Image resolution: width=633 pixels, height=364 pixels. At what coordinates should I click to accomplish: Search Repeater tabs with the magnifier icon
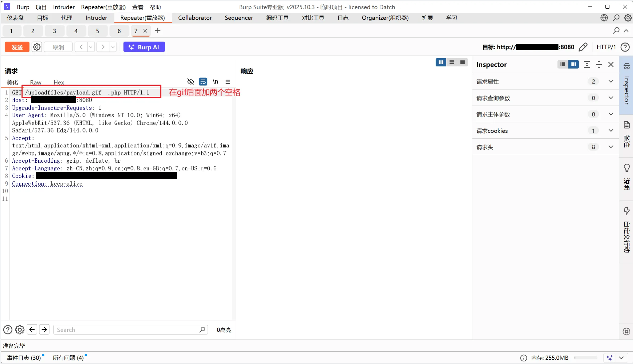click(x=616, y=31)
